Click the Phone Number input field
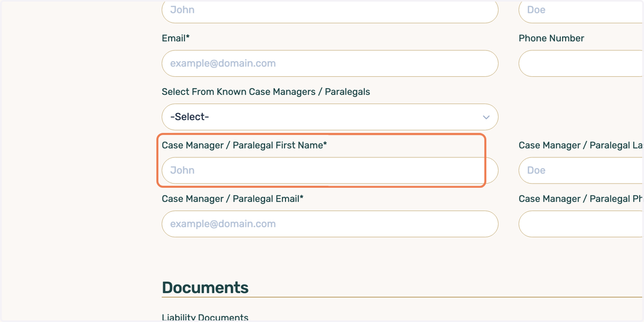 (x=581, y=63)
